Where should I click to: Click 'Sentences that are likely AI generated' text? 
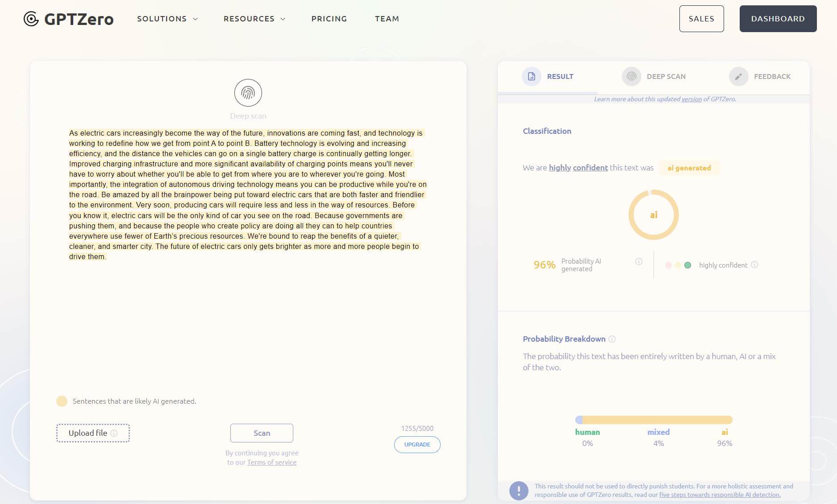pyautogui.click(x=134, y=401)
